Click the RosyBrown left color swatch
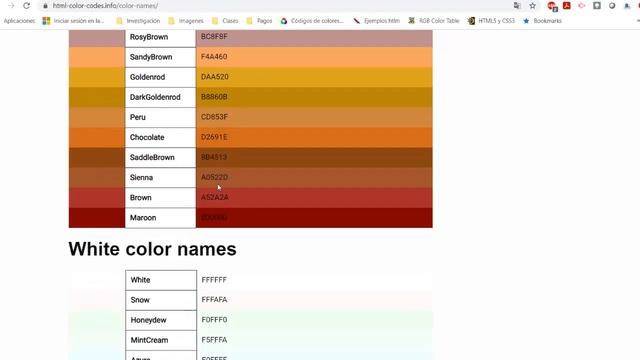640x360 pixels. (x=97, y=38)
